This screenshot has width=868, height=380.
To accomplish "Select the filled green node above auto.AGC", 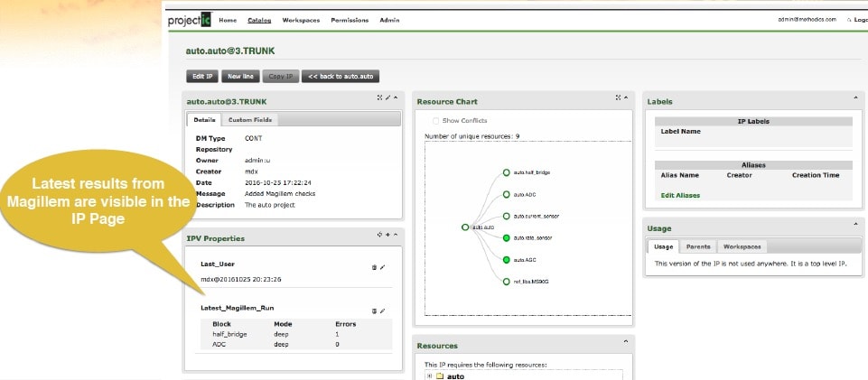I will coord(506,238).
